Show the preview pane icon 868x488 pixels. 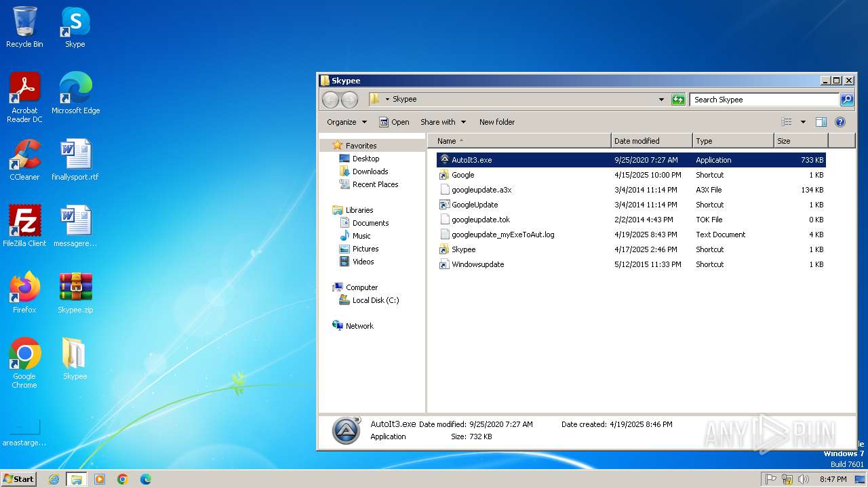821,122
